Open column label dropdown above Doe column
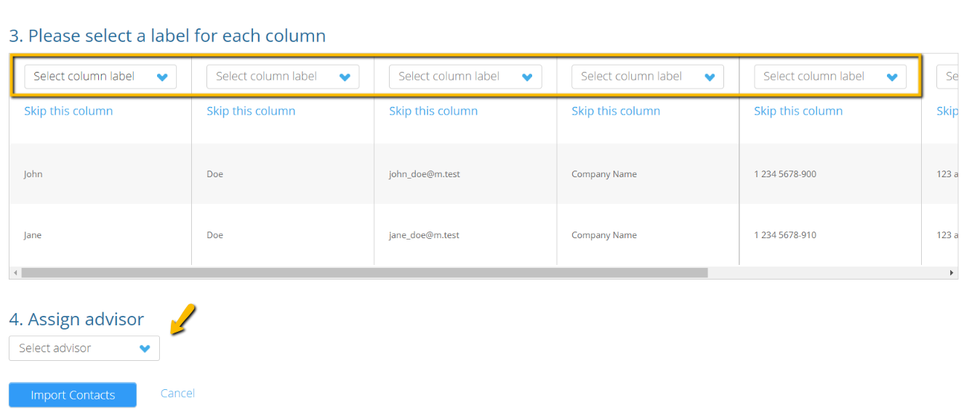Image resolution: width=980 pixels, height=411 pixels. pos(283,76)
